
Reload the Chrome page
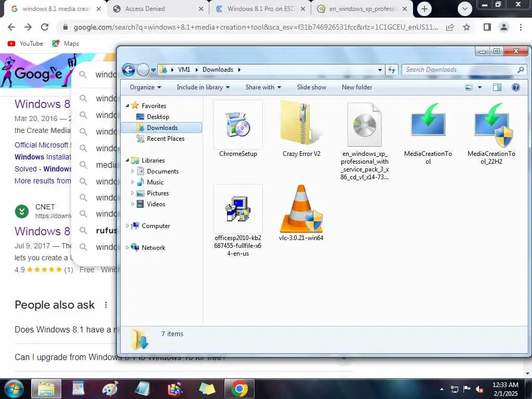[x=45, y=27]
